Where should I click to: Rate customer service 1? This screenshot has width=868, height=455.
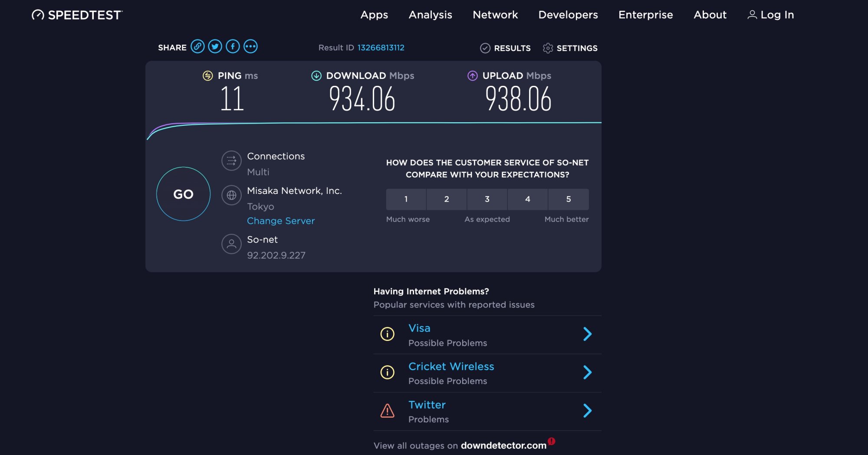click(406, 199)
